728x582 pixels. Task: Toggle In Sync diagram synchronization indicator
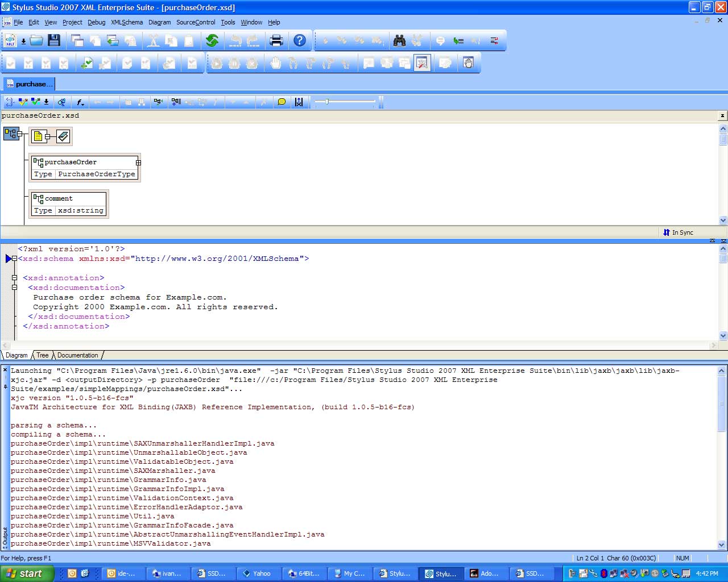click(678, 232)
